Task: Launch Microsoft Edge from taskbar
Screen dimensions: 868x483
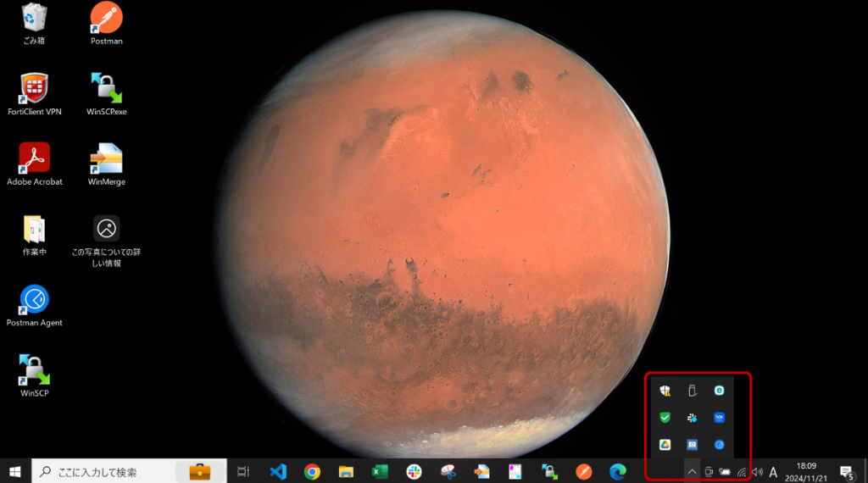Action: click(617, 472)
